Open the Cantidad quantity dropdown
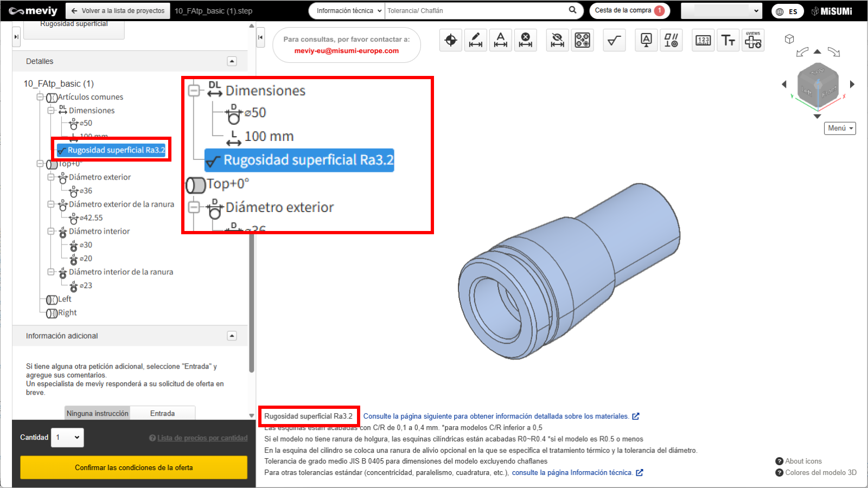The image size is (868, 488). (68, 438)
